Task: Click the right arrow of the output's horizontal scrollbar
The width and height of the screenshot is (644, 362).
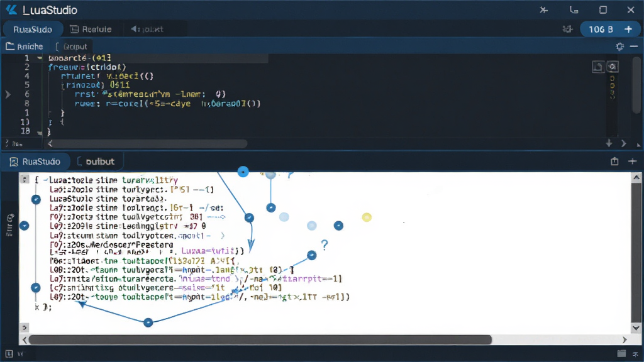Action: (625, 340)
